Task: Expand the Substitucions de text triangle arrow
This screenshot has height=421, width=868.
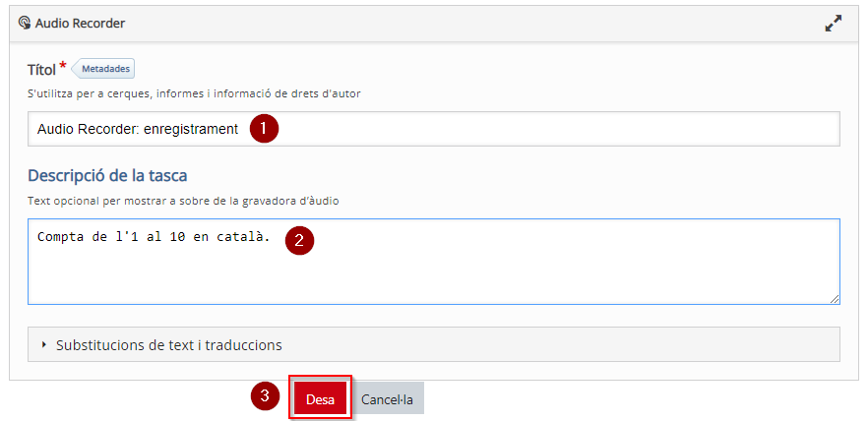Action: point(44,345)
